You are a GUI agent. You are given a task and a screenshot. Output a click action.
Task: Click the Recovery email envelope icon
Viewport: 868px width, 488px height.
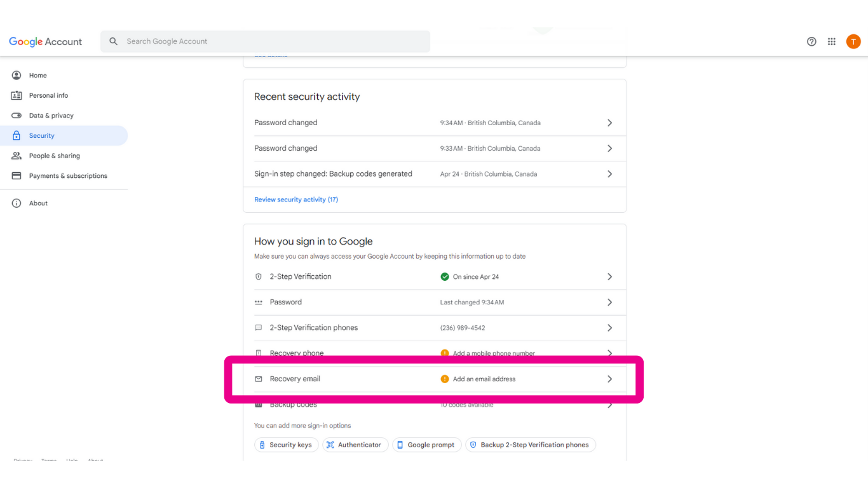(x=259, y=379)
